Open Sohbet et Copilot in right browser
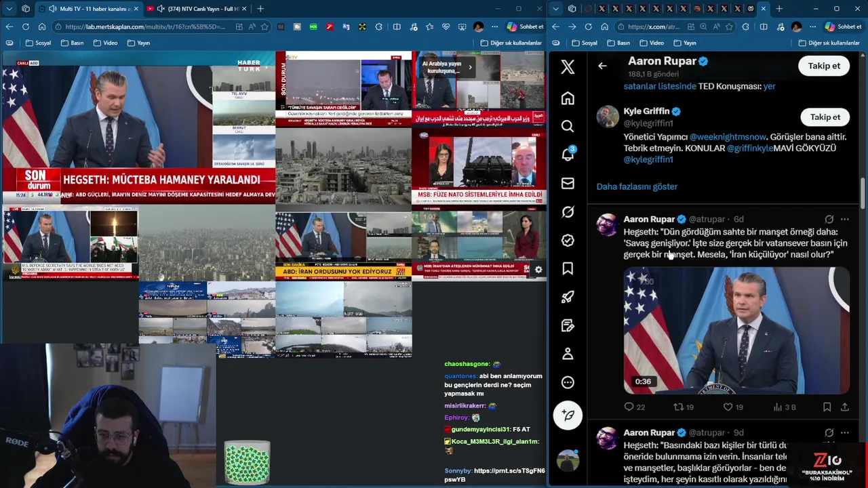Screen dimensions: 868x488 tap(842, 26)
